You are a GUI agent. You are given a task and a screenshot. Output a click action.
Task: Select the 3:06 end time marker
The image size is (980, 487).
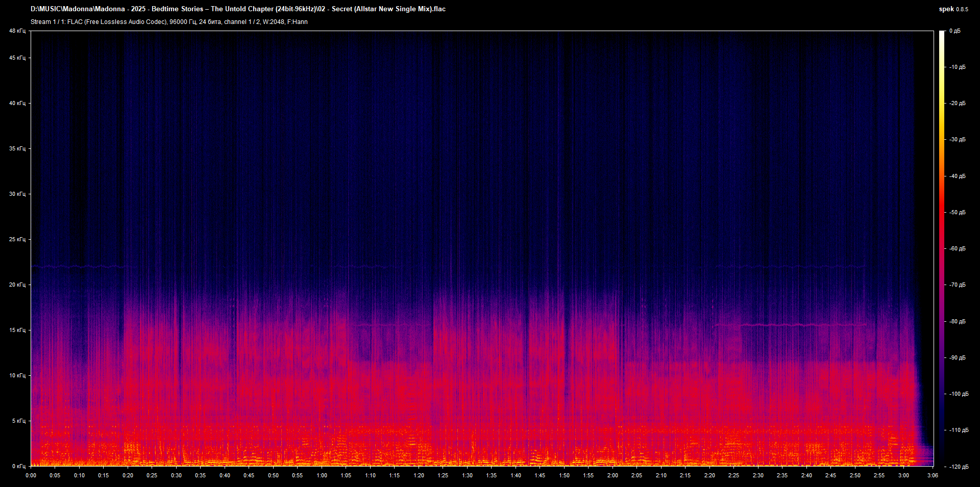coord(933,475)
